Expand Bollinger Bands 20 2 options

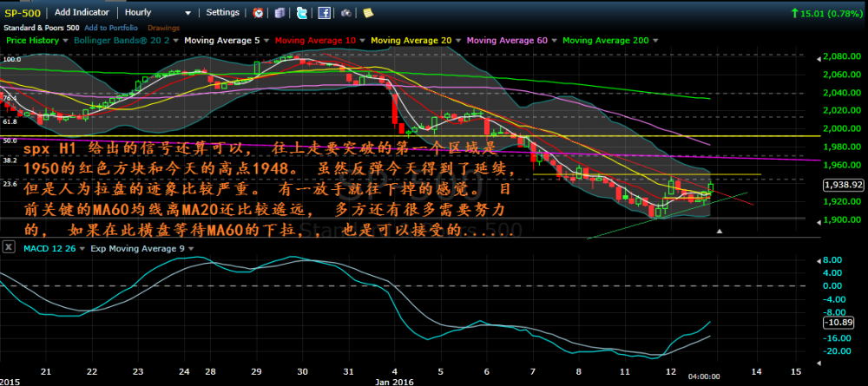click(x=176, y=41)
